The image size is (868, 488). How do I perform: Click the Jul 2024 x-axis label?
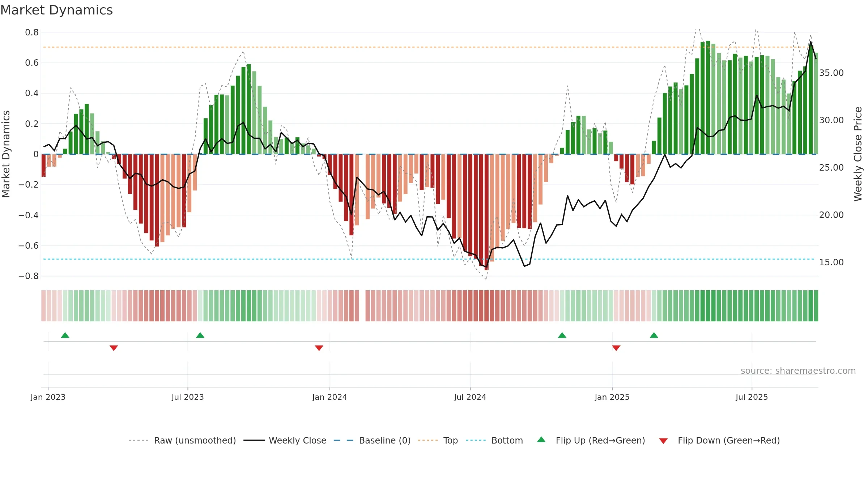tap(470, 397)
